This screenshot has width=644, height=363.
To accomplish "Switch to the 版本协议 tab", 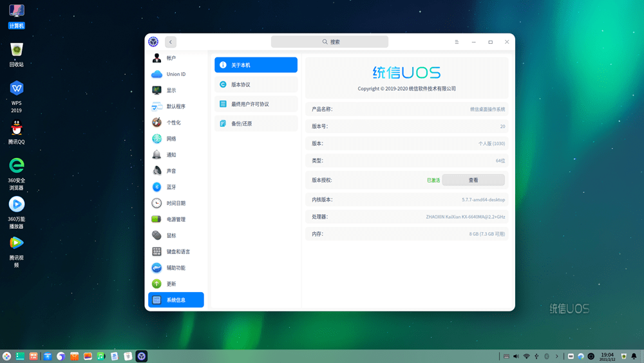I will [x=256, y=84].
